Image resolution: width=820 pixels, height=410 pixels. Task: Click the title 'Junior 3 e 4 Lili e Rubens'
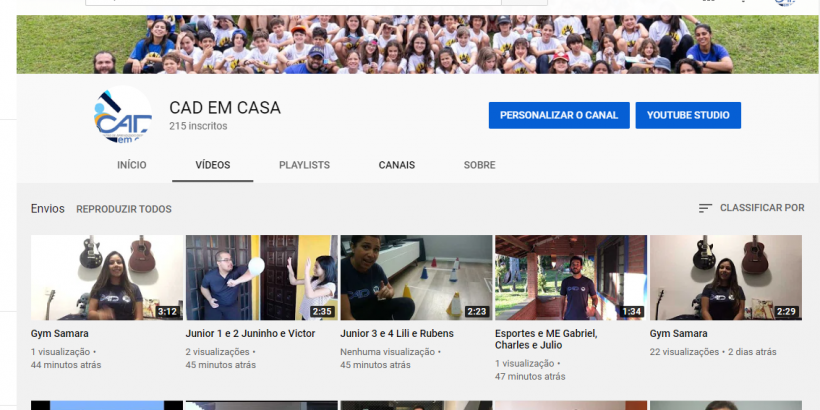point(396,334)
